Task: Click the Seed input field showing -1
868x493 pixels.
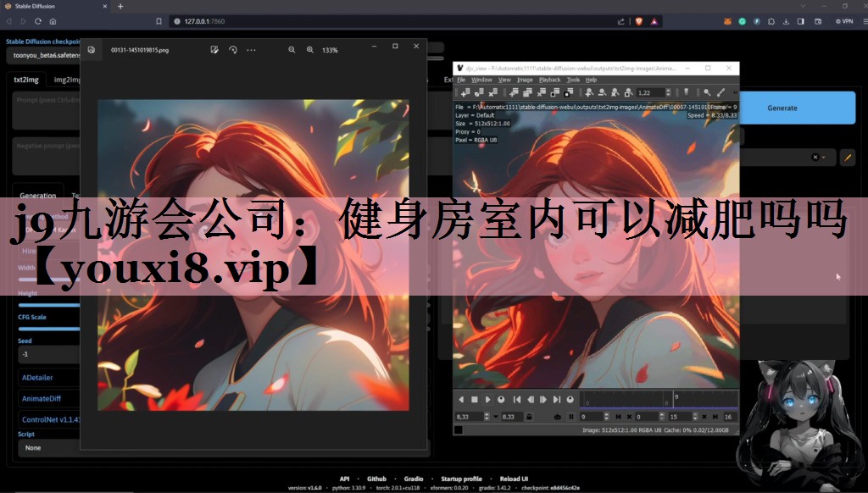Action: click(x=49, y=354)
